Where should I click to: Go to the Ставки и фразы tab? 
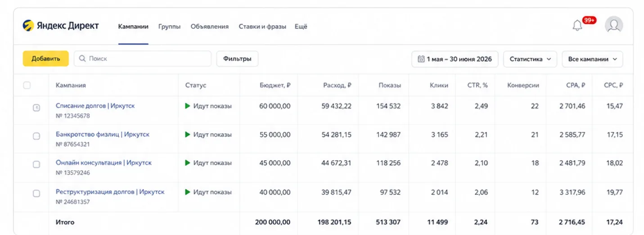tap(262, 27)
